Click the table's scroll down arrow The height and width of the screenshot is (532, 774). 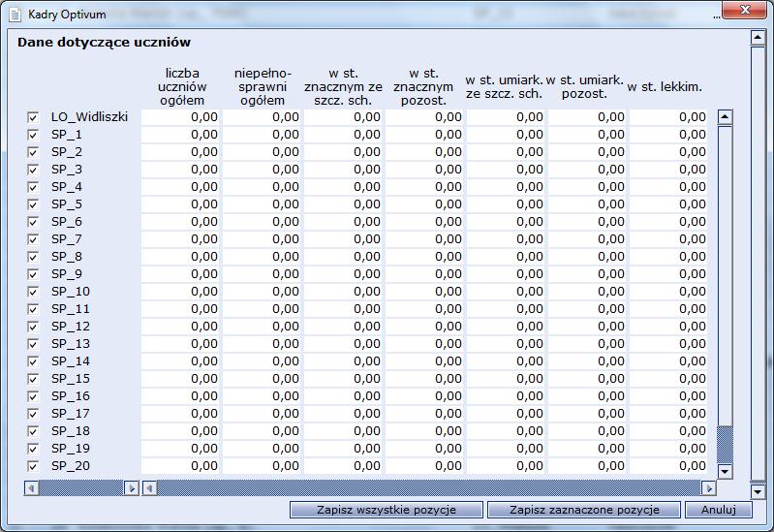[x=725, y=471]
